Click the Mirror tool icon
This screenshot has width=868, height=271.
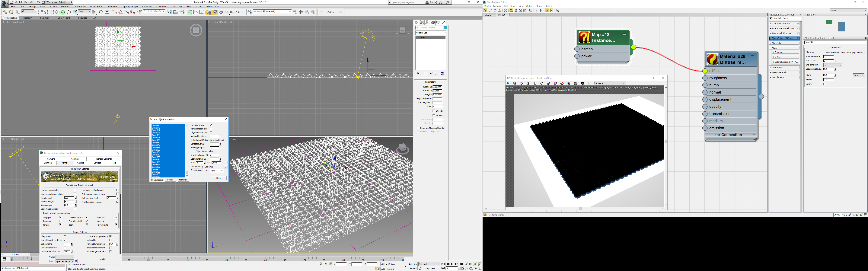(x=169, y=12)
